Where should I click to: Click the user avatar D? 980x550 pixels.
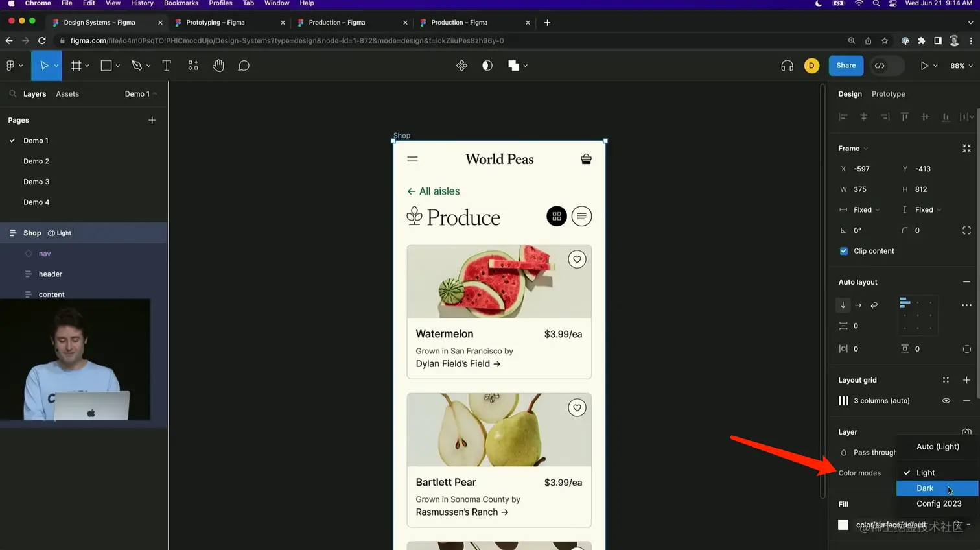pos(811,66)
